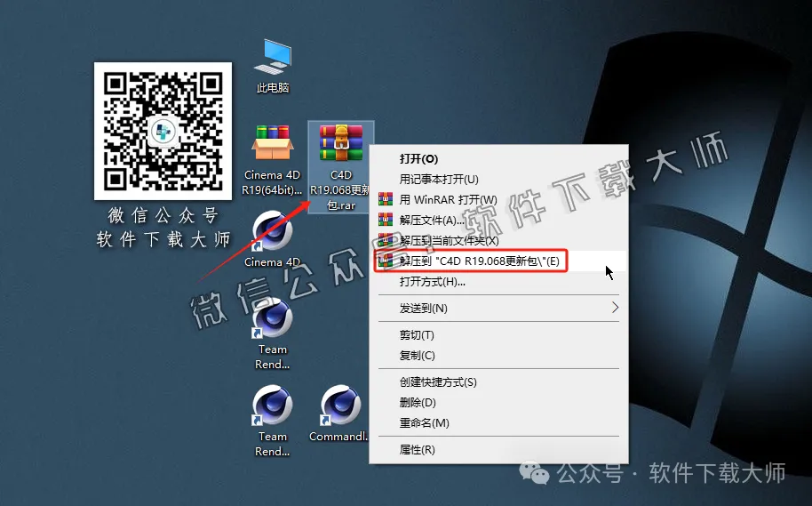Select 解压文件(A)... menu option
Screen dimensions: 812x506
(498, 221)
